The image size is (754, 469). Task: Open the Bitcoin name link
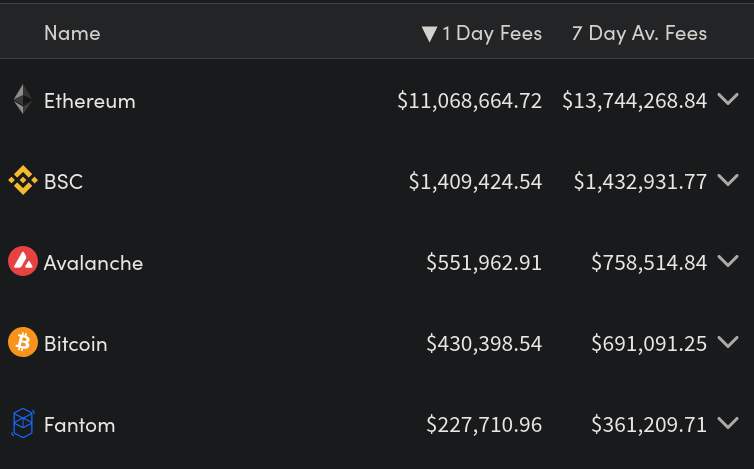(75, 344)
